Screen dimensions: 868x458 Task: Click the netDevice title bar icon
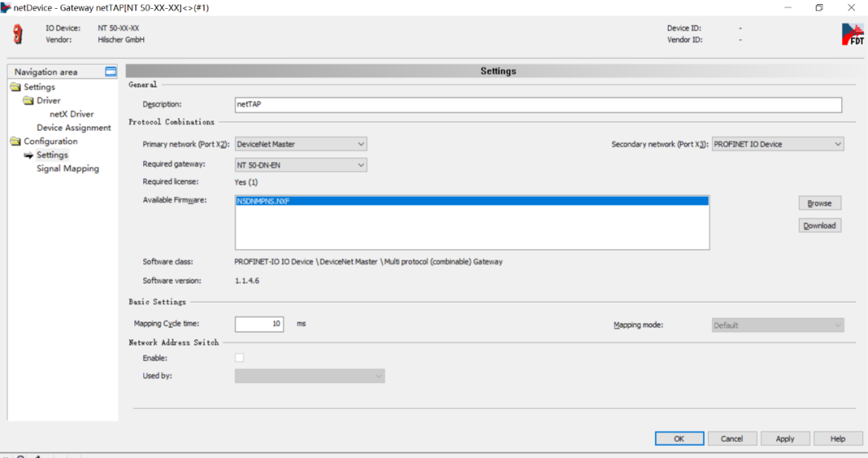(x=6, y=7)
